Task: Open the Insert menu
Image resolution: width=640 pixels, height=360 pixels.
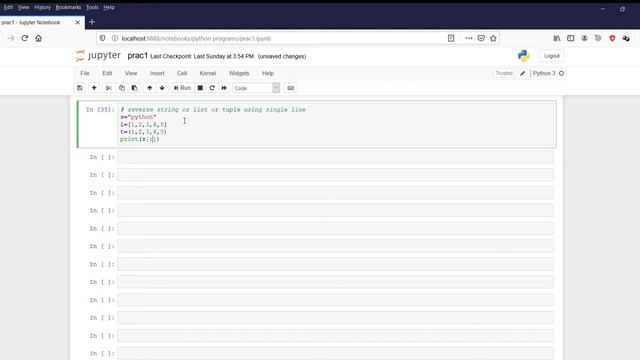Action: click(157, 73)
